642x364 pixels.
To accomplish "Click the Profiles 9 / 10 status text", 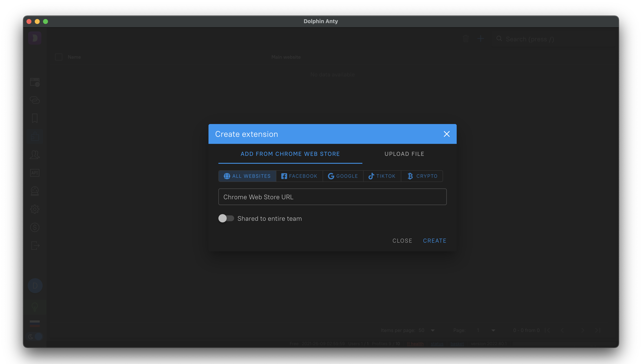I will coord(386,344).
